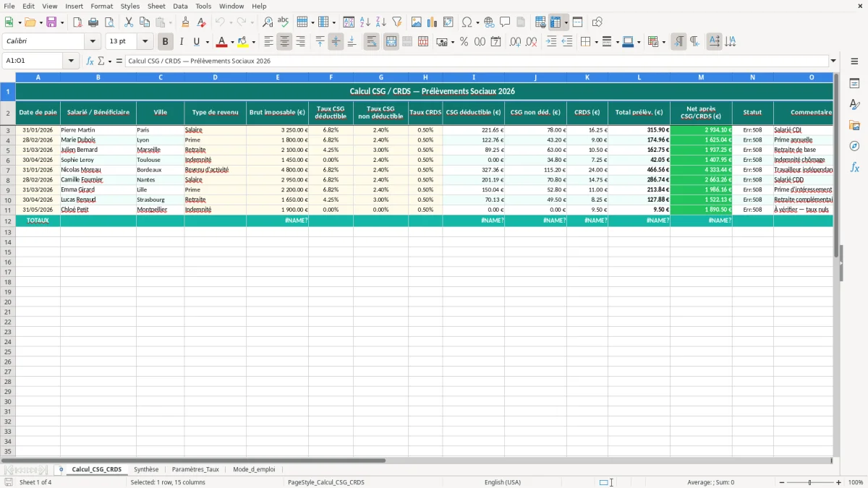Toggle Align Right
Image resolution: width=868 pixels, height=488 pixels.
(x=300, y=42)
